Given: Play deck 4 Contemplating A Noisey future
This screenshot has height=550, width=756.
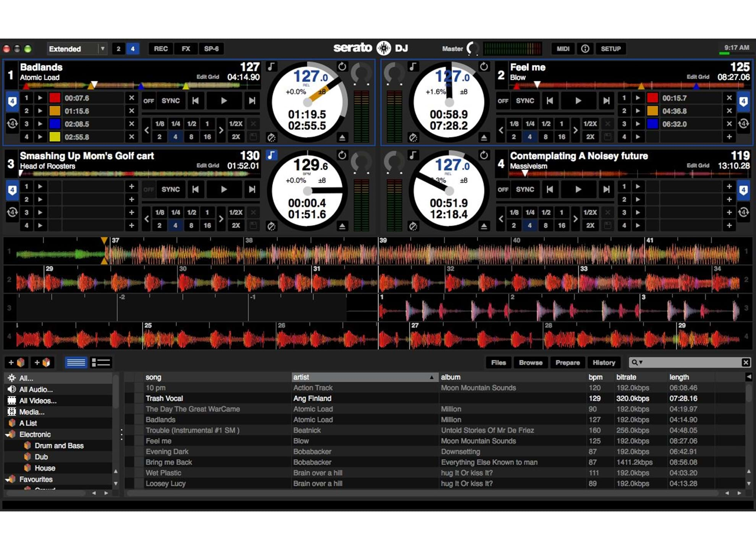Looking at the screenshot, I should pyautogui.click(x=578, y=189).
